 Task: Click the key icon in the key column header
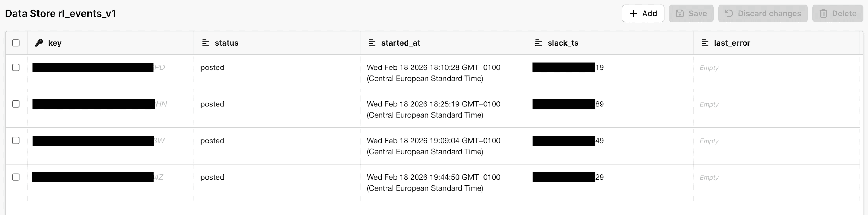tap(39, 43)
